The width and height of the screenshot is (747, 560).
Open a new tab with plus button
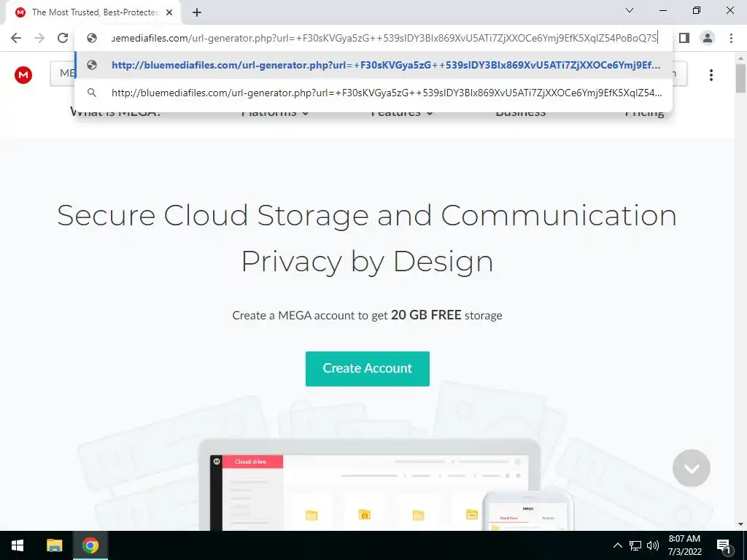point(197,13)
